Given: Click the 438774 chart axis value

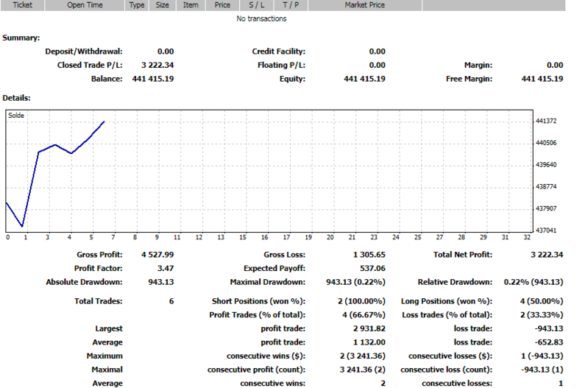Looking at the screenshot, I should [x=546, y=186].
